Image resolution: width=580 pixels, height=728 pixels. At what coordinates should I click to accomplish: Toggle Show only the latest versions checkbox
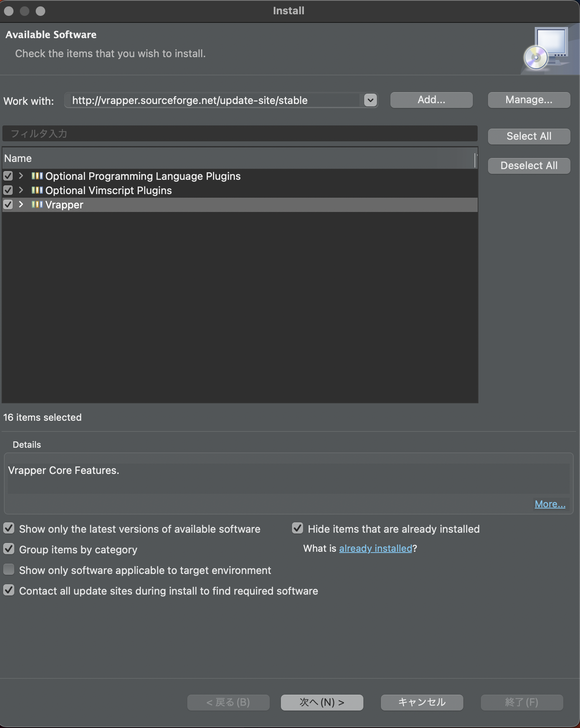pyautogui.click(x=9, y=528)
